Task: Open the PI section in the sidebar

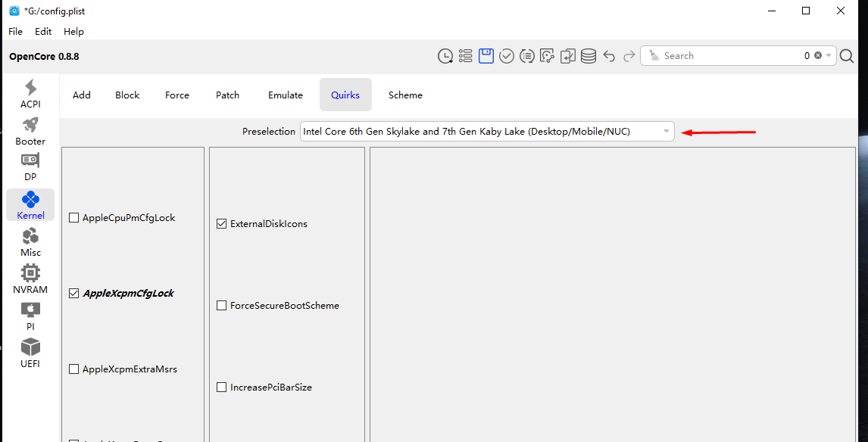Action: pos(30,316)
